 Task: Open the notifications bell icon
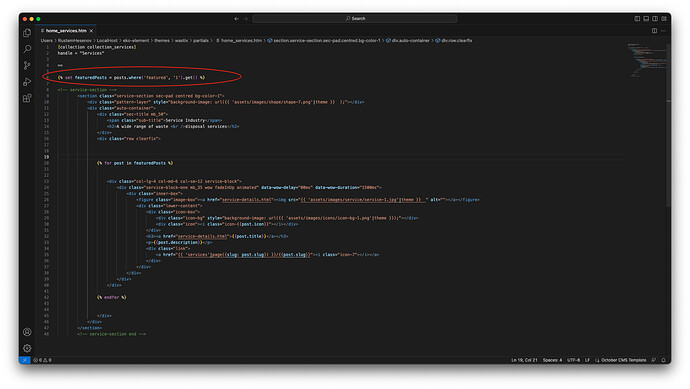(663, 360)
